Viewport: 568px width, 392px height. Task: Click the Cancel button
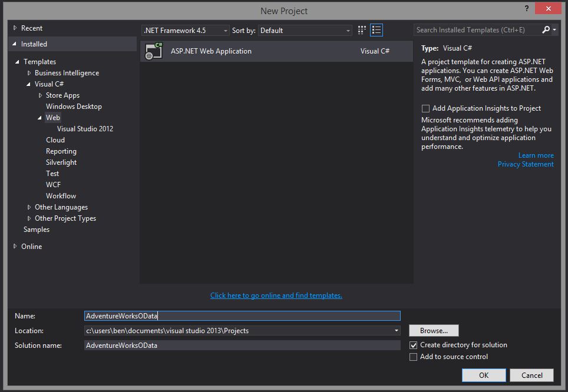click(532, 376)
